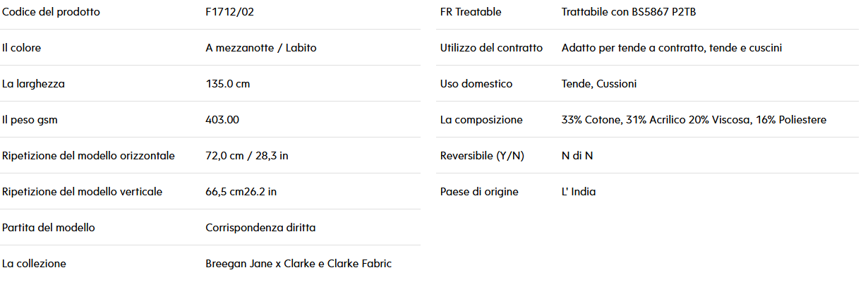Viewport: 868px width, 287px height.
Task: Click the gsm weight value 403.00
Action: [x=222, y=120]
